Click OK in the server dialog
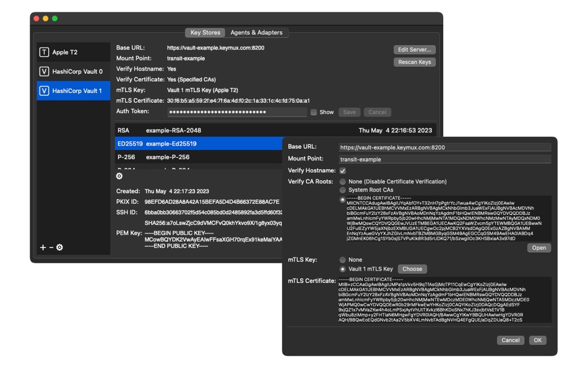The image size is (588, 368). [538, 340]
